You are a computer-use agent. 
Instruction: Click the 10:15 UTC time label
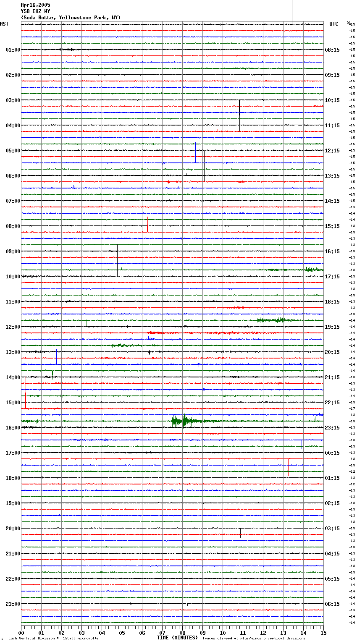(x=332, y=100)
